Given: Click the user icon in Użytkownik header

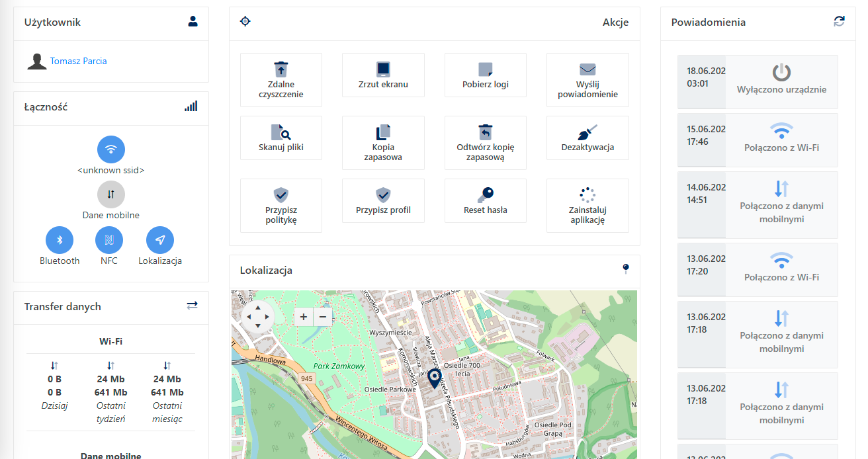Looking at the screenshot, I should point(193,21).
